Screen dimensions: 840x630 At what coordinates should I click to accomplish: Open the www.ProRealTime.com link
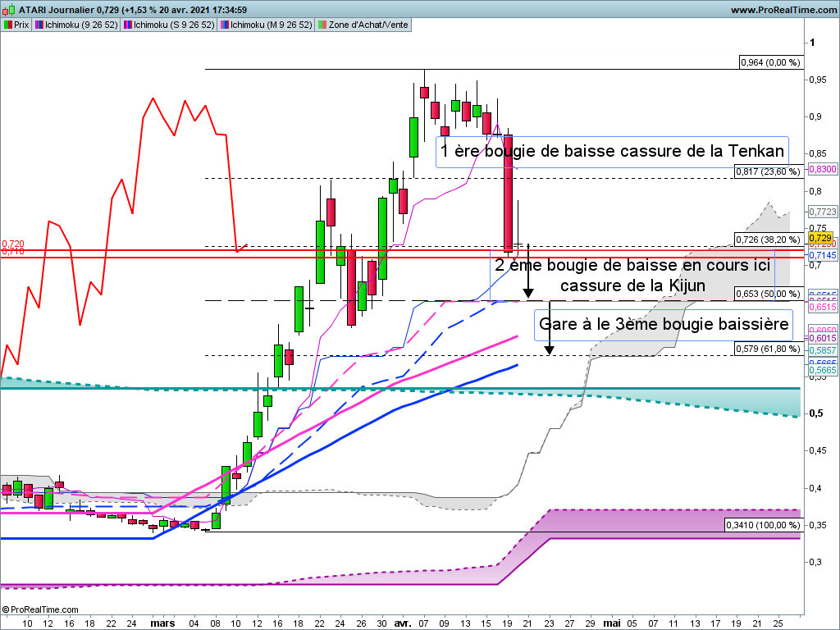click(x=783, y=10)
